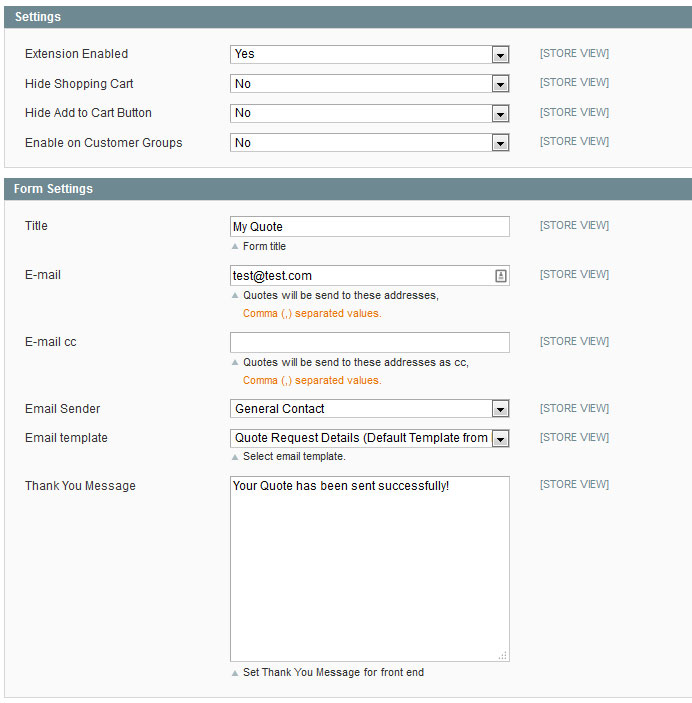Click the Hide Add to Cart Button label
Viewport: 692px width, 703px height.
coord(88,113)
